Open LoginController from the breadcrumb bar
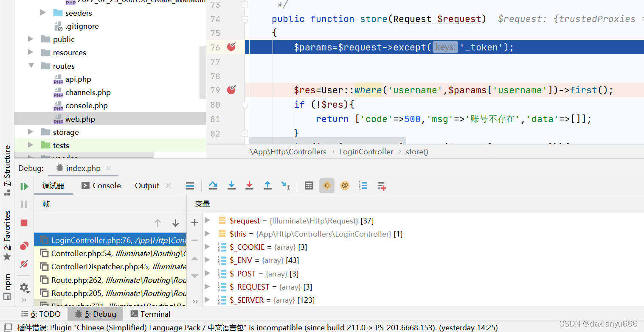The width and height of the screenshot is (644, 332). click(x=366, y=151)
